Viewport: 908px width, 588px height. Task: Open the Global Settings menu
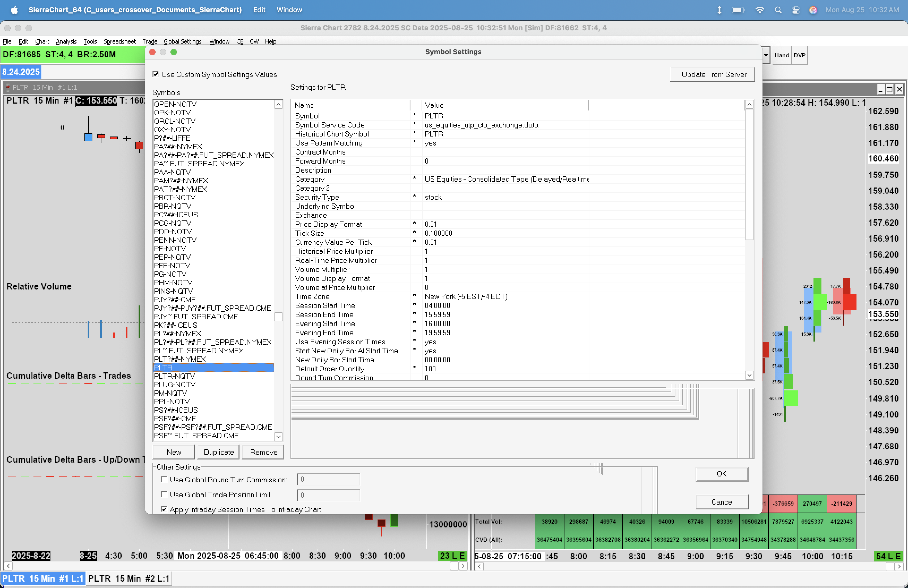(x=182, y=41)
